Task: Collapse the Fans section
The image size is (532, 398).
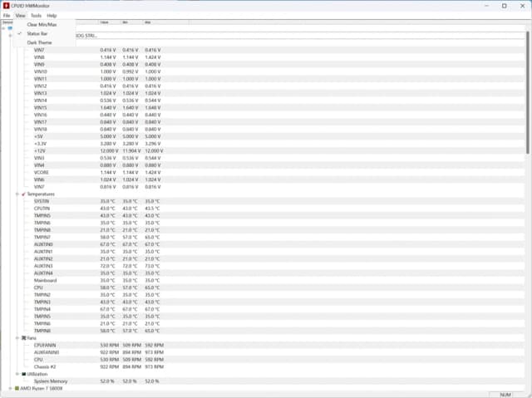Action: pos(17,338)
